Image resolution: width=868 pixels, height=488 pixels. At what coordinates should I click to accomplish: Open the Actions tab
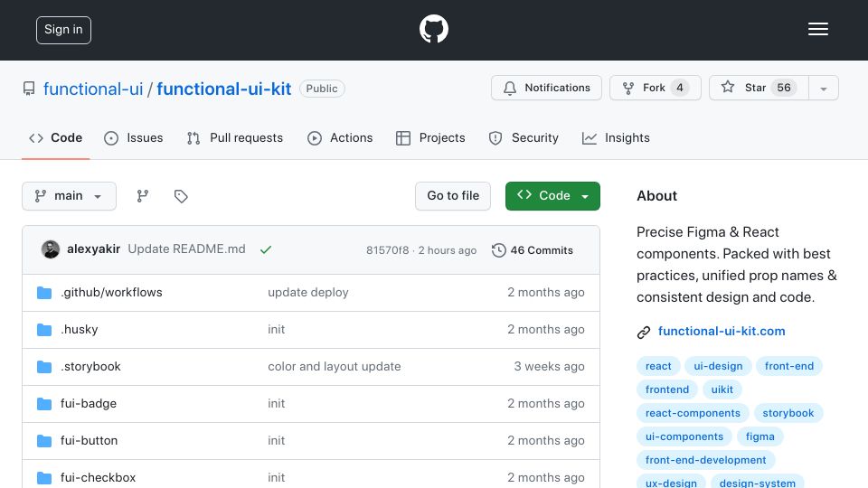point(340,137)
